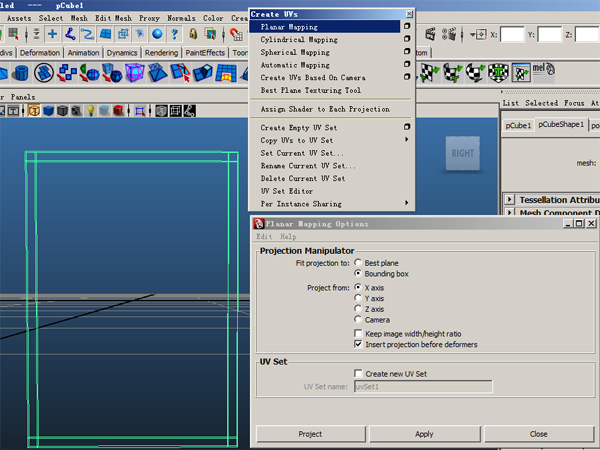This screenshot has height=450, width=600.
Task: Click the automatic mapping checker T icon
Action: (x=498, y=73)
